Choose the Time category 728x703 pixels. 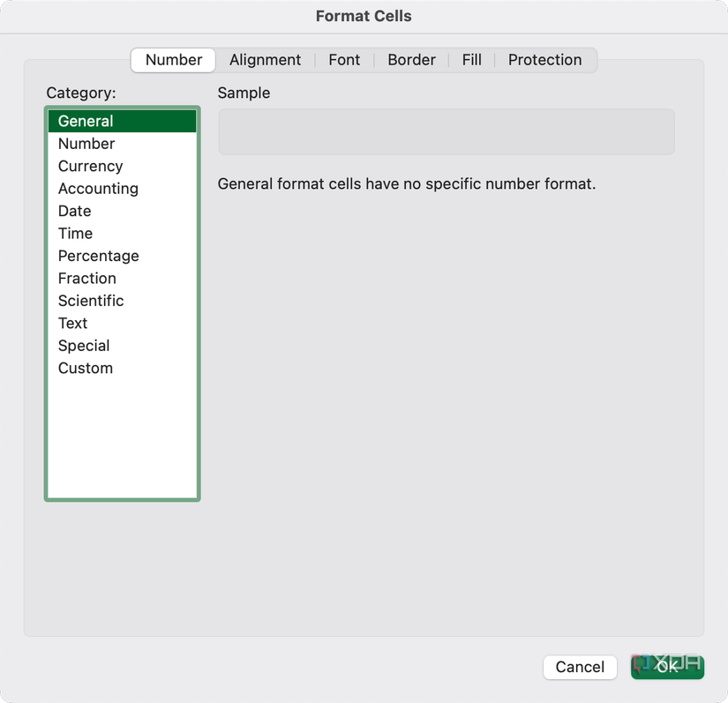122,234
